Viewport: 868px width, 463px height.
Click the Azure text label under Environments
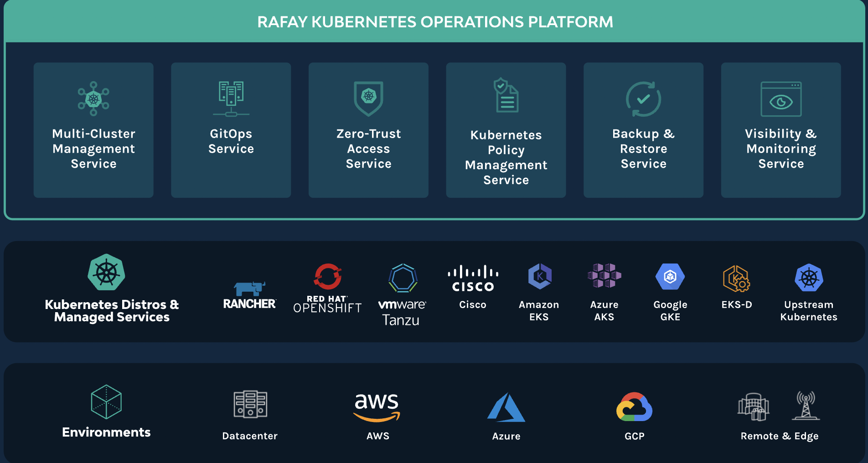pyautogui.click(x=506, y=436)
